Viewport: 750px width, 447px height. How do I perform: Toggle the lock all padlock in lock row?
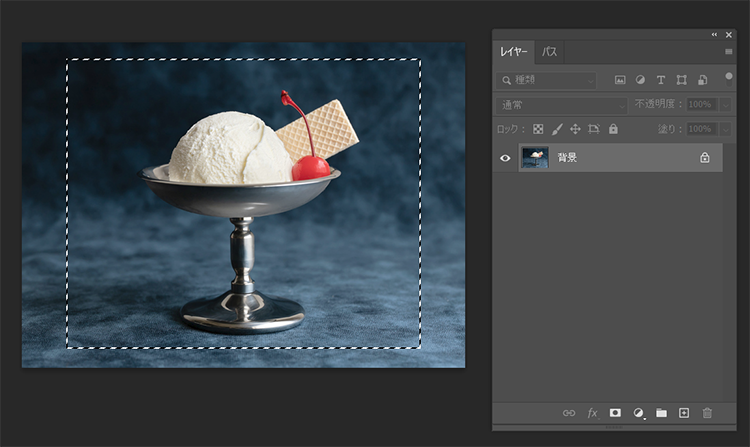click(613, 129)
